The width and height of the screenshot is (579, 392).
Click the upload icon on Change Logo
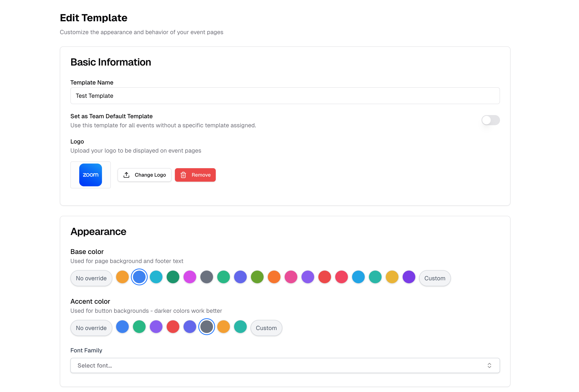point(127,175)
